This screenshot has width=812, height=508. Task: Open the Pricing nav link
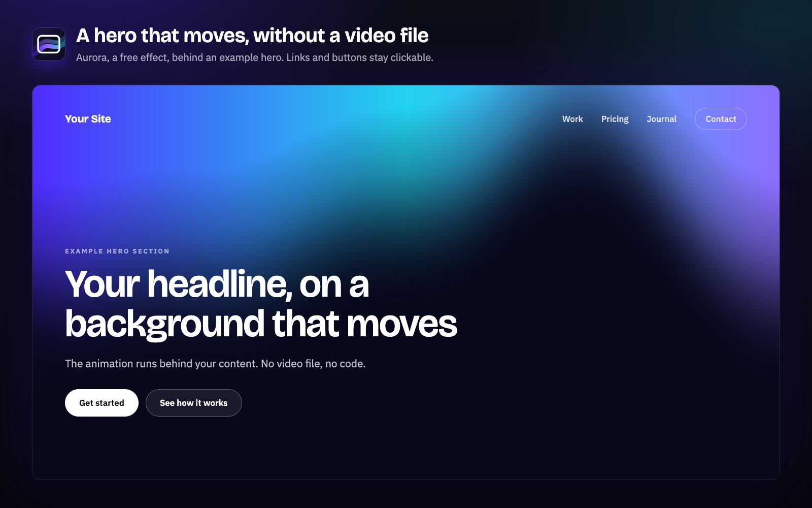(615, 119)
